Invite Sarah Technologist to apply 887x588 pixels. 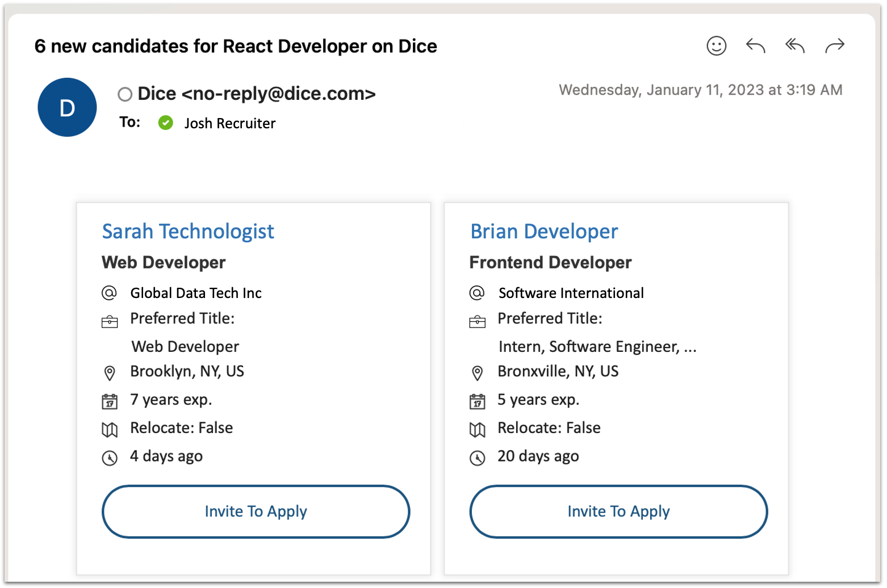pos(256,511)
